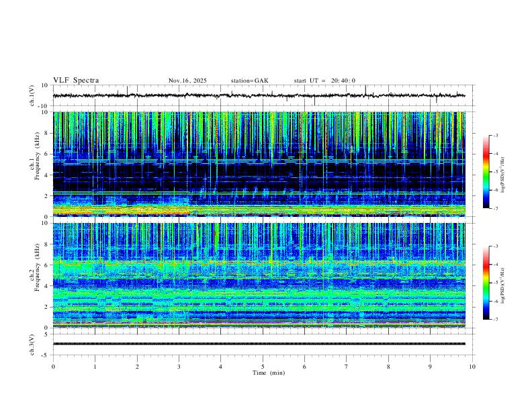
Task: Click time axis tick label '5'
Action: (x=263, y=367)
